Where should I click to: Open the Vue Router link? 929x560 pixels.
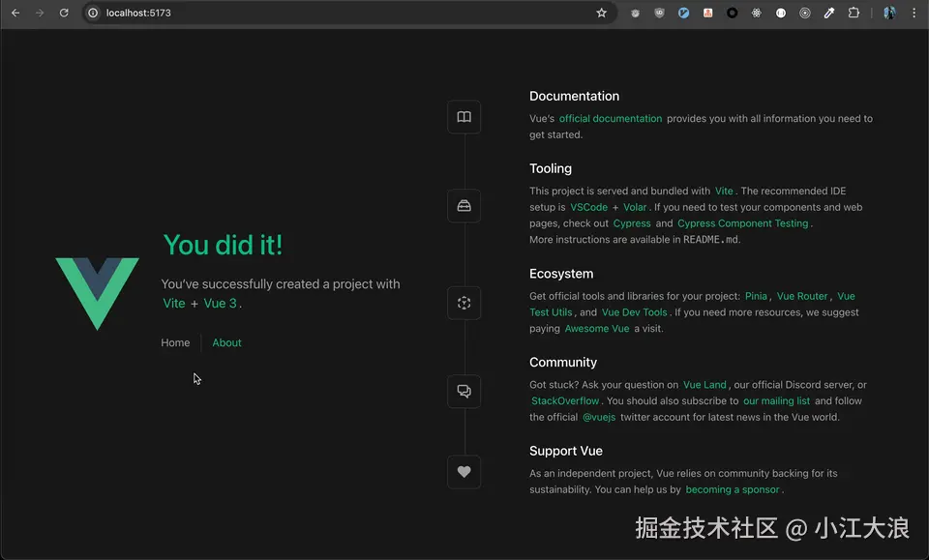coord(802,296)
